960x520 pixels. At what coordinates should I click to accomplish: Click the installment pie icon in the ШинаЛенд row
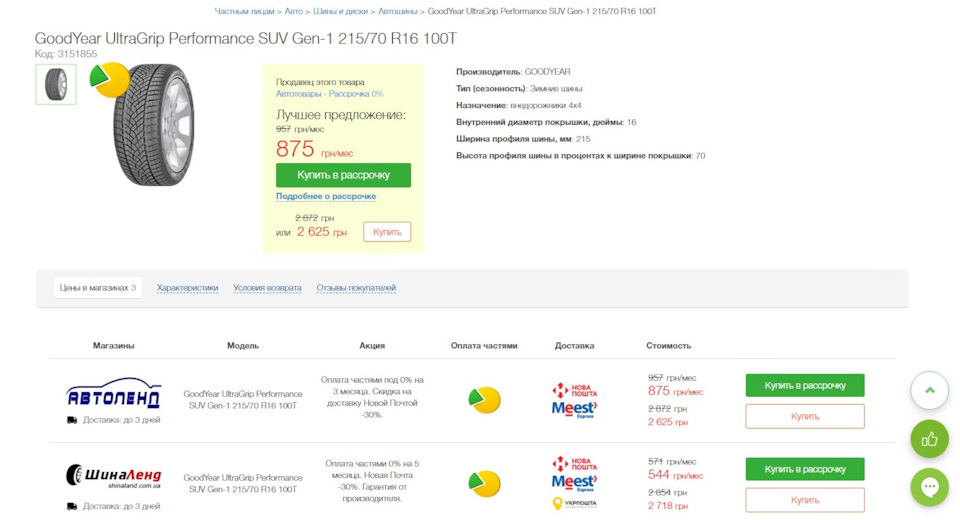pos(484,483)
